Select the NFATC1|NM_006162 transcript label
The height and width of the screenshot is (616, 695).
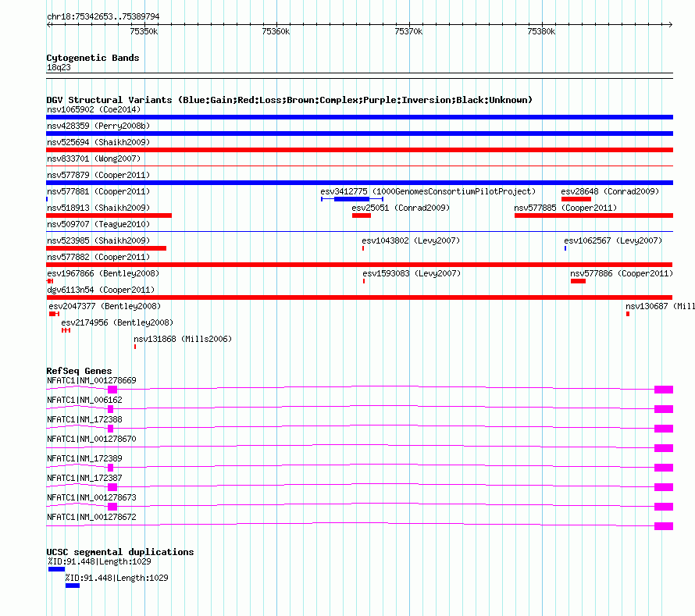pos(84,401)
